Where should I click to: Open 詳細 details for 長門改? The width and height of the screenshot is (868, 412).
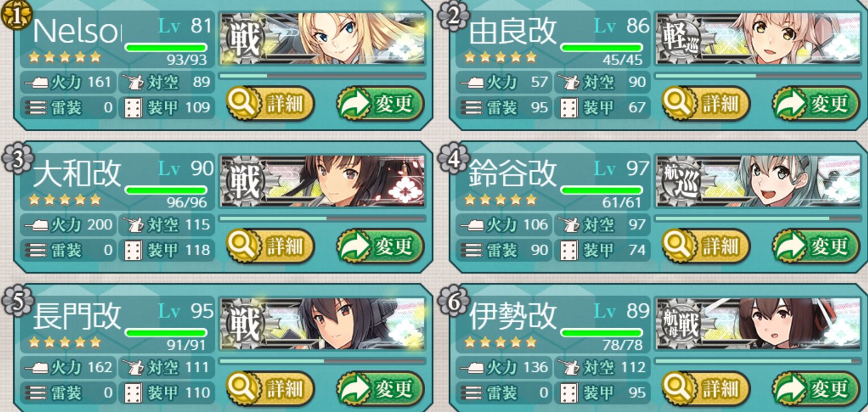(270, 389)
